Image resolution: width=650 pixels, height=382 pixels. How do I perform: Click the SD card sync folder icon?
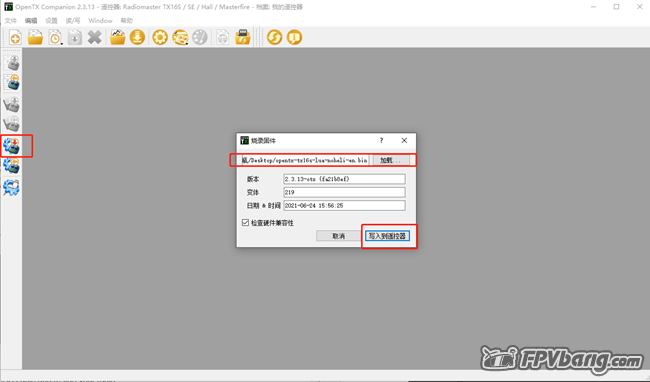coord(243,38)
